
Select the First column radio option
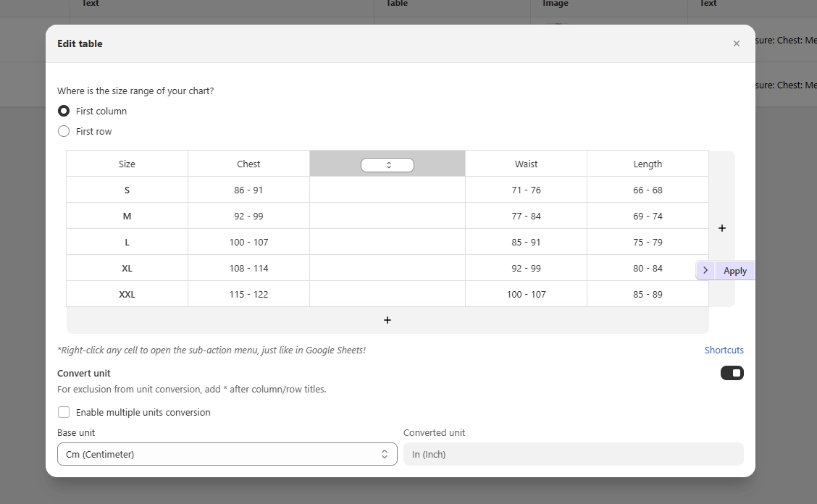[64, 111]
